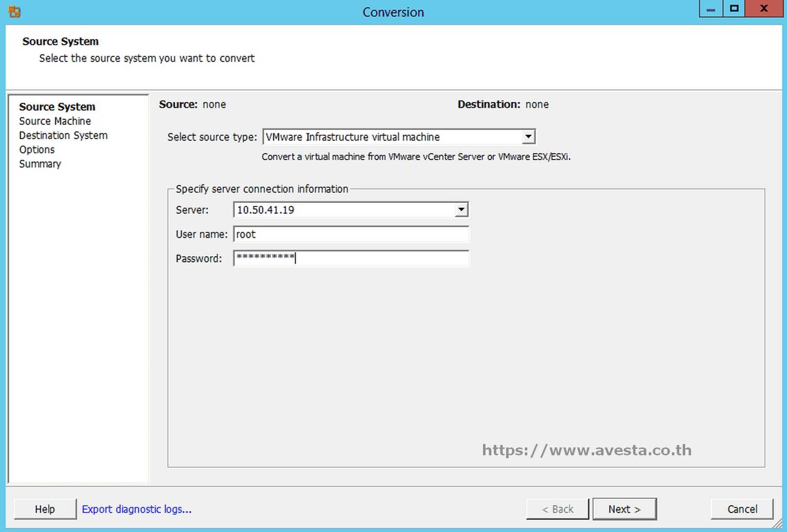Click the Back button
The width and height of the screenshot is (787, 532).
557,509
